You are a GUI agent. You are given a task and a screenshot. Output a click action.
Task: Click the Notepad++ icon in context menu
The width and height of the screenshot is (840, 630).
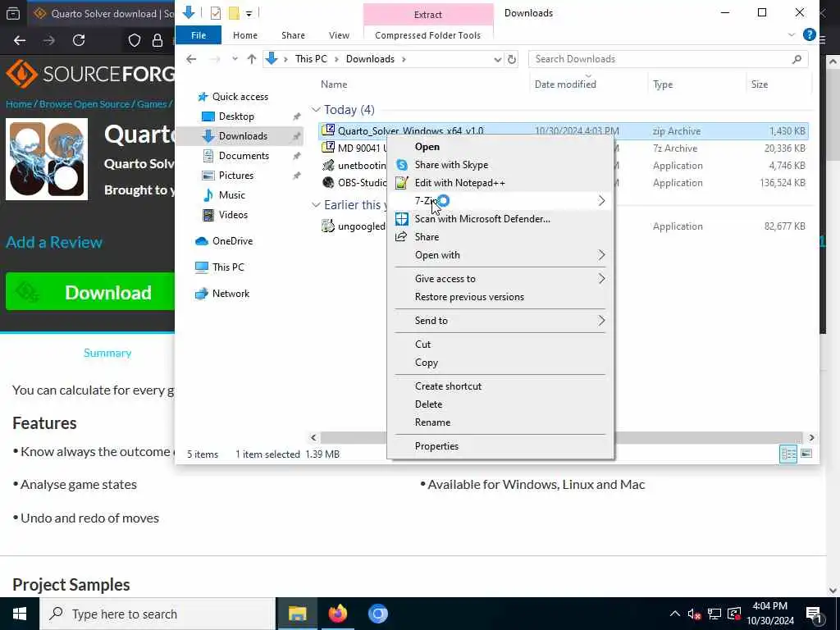(402, 183)
